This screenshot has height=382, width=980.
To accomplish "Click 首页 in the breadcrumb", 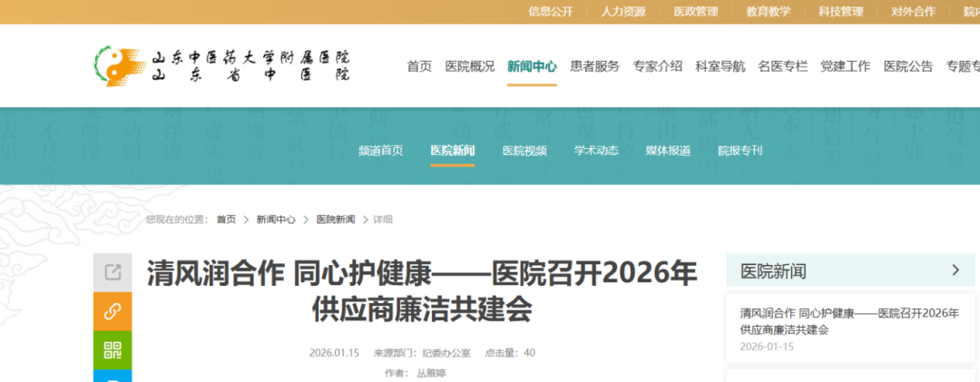I will [x=226, y=220].
